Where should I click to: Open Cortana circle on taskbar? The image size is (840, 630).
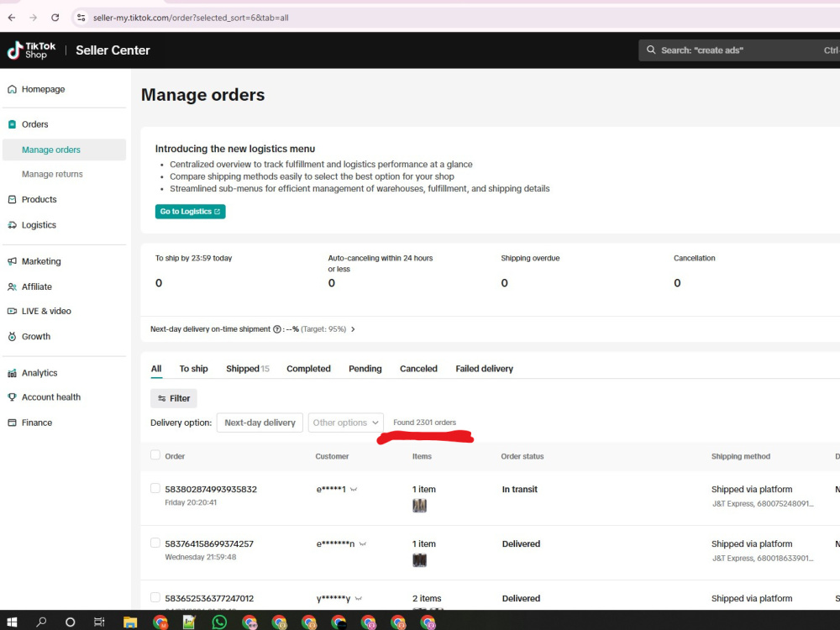point(71,622)
